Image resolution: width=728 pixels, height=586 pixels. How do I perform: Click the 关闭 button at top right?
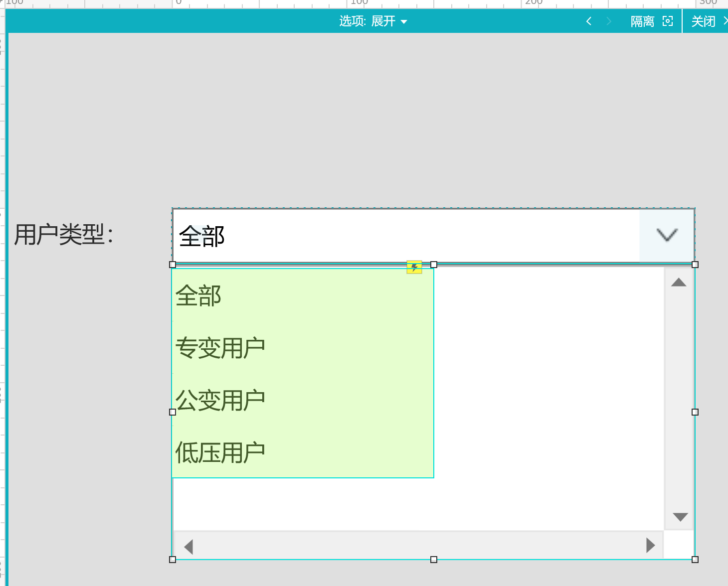pyautogui.click(x=703, y=21)
